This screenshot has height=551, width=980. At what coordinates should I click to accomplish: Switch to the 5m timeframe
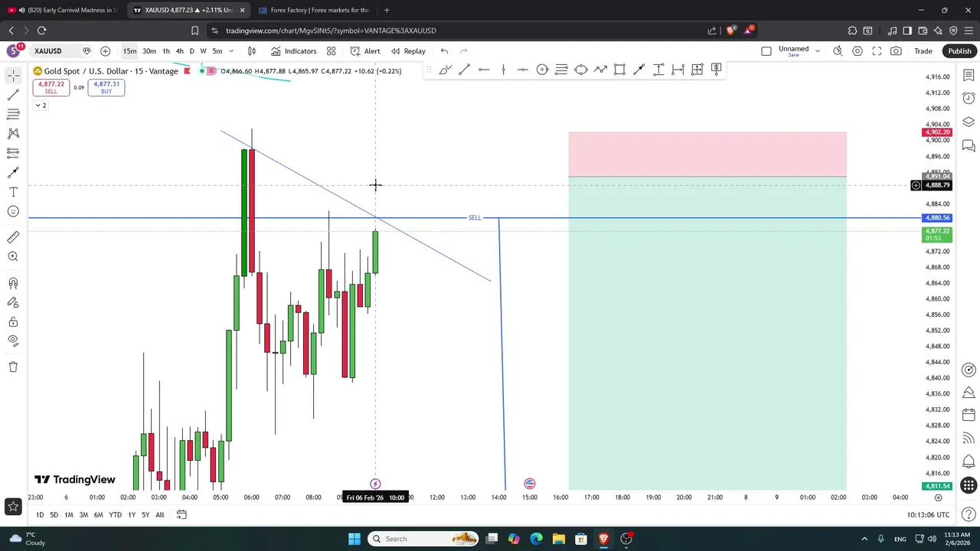pyautogui.click(x=217, y=51)
